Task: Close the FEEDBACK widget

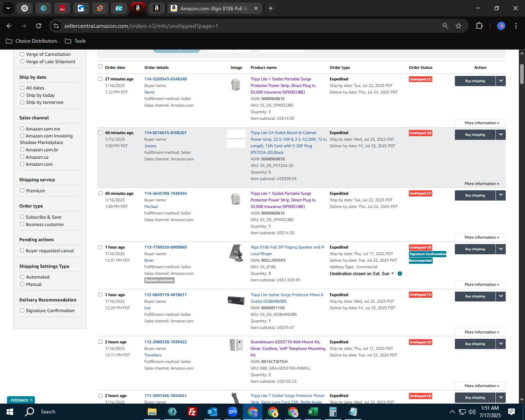Action: pos(31,400)
